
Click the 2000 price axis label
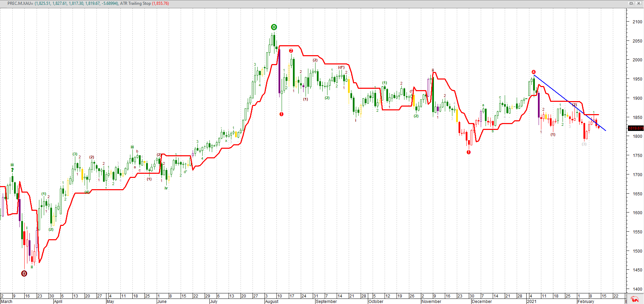[x=637, y=60]
